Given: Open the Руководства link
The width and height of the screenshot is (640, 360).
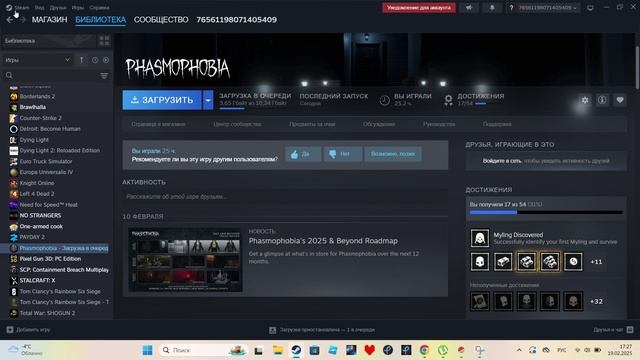Looking at the screenshot, I should [439, 124].
